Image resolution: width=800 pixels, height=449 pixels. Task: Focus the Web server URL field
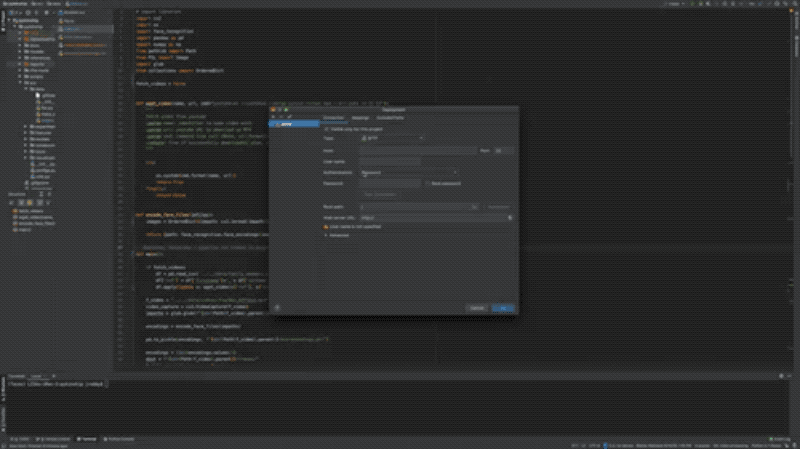click(433, 218)
